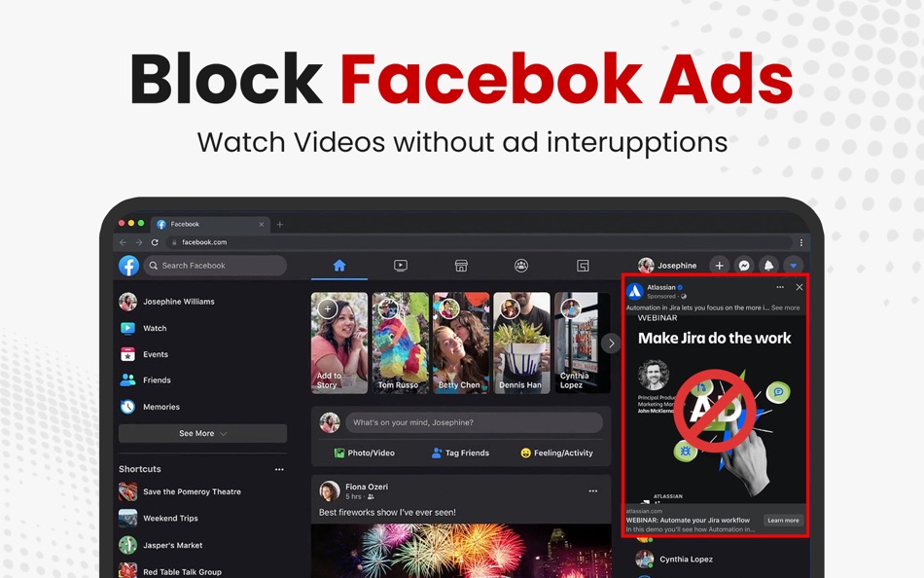Click See more on Atlassian ad

(786, 307)
